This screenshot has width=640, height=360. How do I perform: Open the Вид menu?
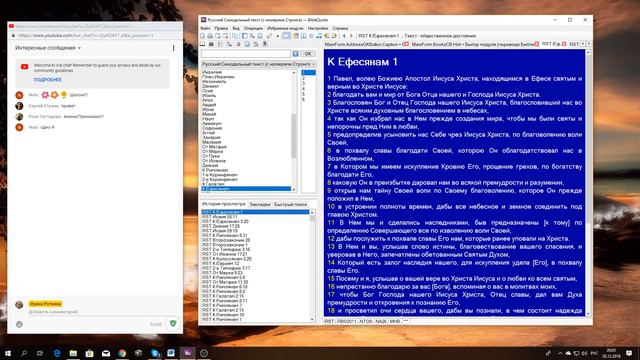click(236, 28)
